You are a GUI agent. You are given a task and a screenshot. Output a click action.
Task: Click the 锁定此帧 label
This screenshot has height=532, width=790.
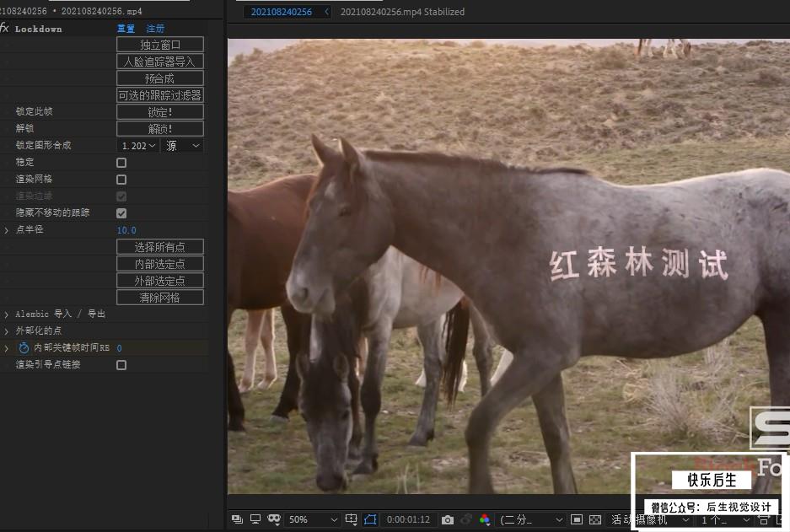(x=34, y=111)
